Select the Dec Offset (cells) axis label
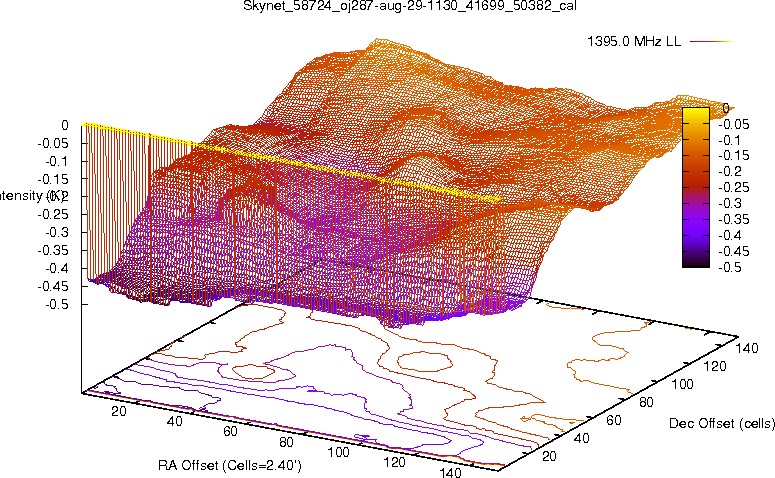Image resolution: width=775 pixels, height=478 pixels. pos(722,423)
